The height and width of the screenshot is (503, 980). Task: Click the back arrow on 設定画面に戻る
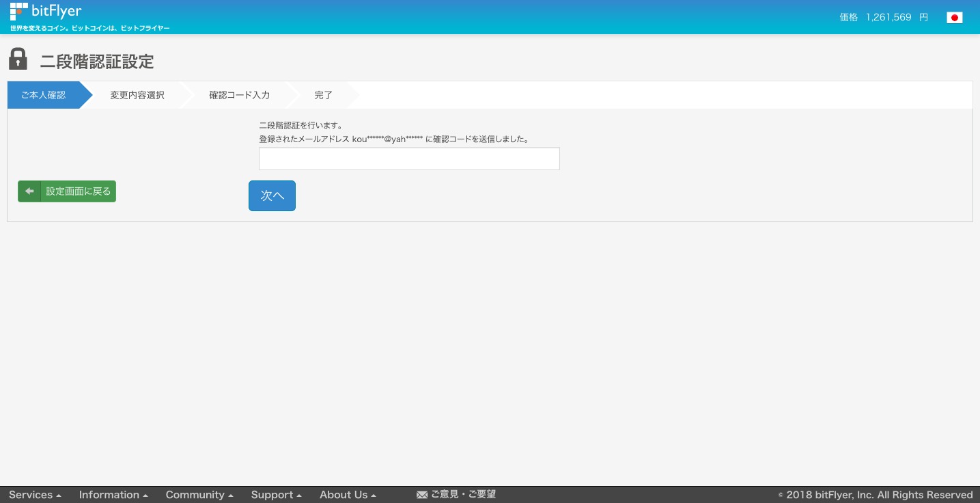tap(29, 191)
